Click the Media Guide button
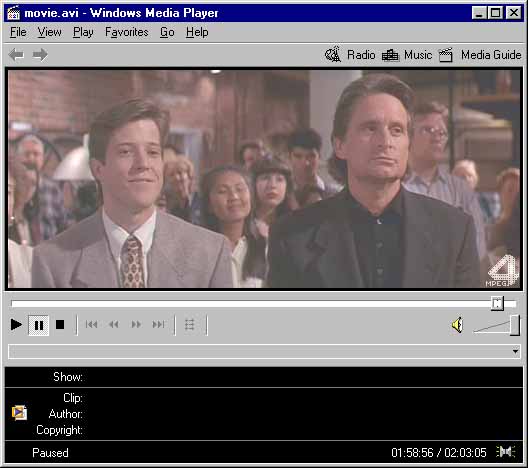 pyautogui.click(x=480, y=55)
